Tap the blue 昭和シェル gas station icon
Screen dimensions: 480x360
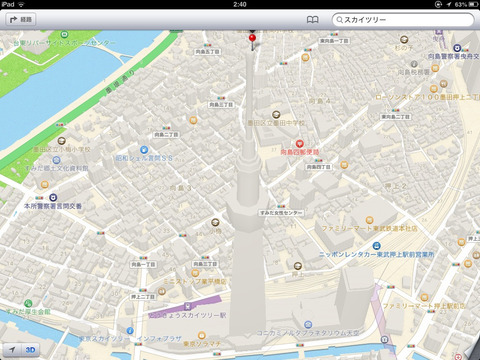(x=144, y=150)
